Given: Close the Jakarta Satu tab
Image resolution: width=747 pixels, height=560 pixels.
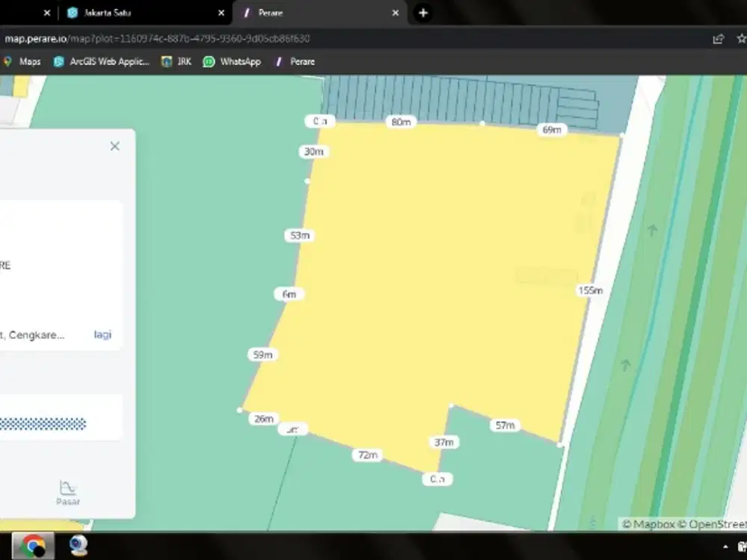Looking at the screenshot, I should pos(221,13).
